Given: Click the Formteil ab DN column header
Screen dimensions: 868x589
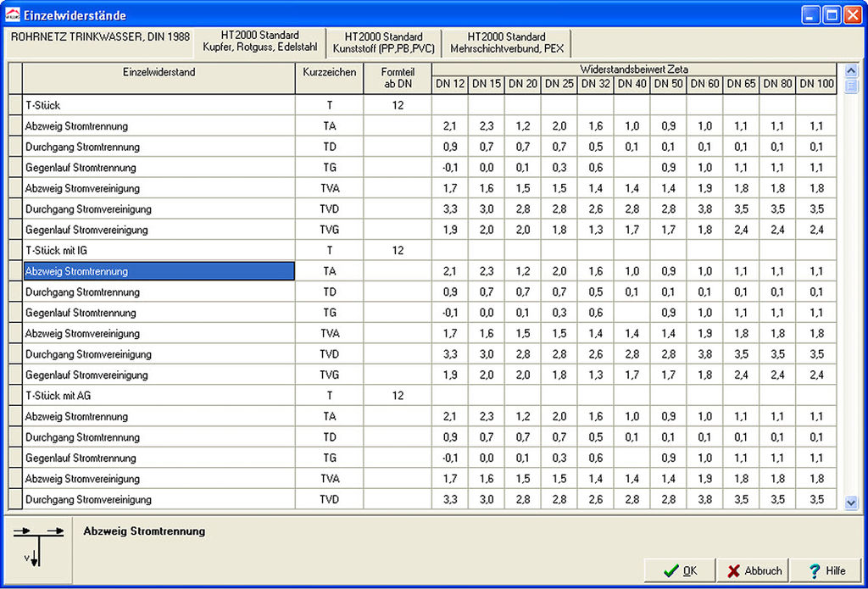Looking at the screenshot, I should [x=398, y=78].
